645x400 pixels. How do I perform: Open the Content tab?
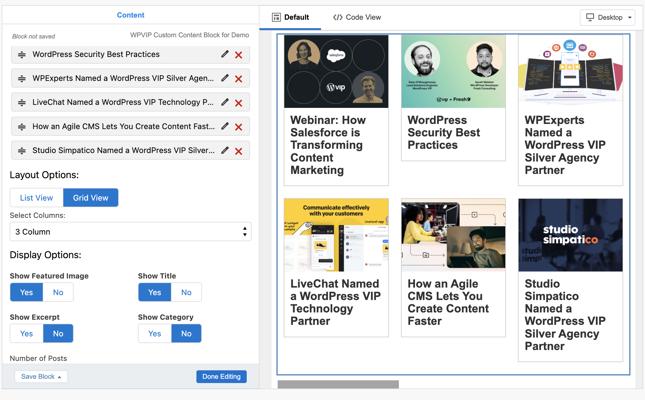tap(130, 15)
